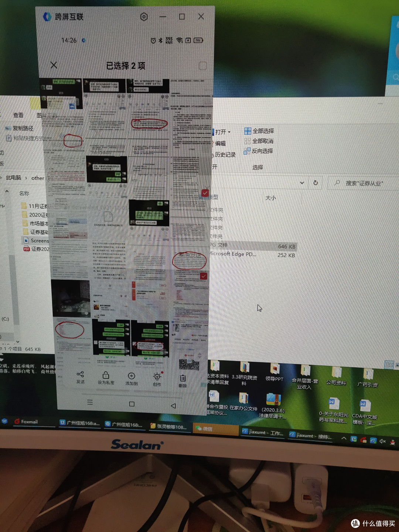Open the 跨屏互联 hexagon settings icon
Viewport: 399px width, 532px height.
[144, 17]
